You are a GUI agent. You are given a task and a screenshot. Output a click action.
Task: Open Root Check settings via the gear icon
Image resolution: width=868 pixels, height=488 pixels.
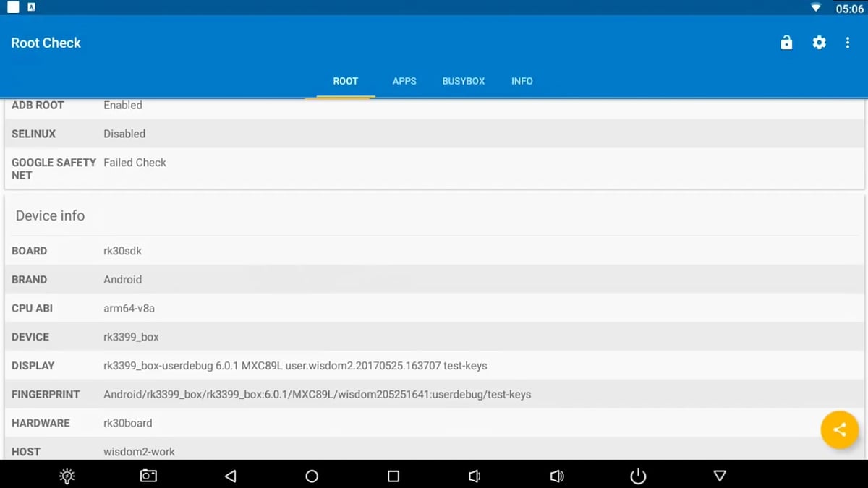tap(819, 43)
